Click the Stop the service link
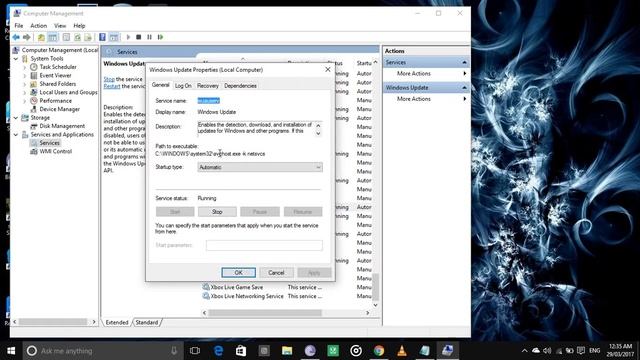Screen dimensions: 640x360 109,79
